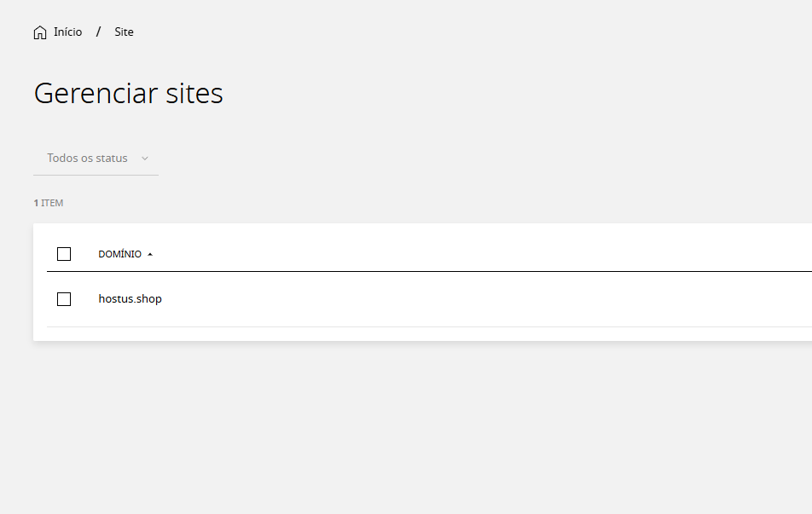Select the Site breadcrumb item
The width and height of the screenshot is (812, 514).
coord(124,32)
